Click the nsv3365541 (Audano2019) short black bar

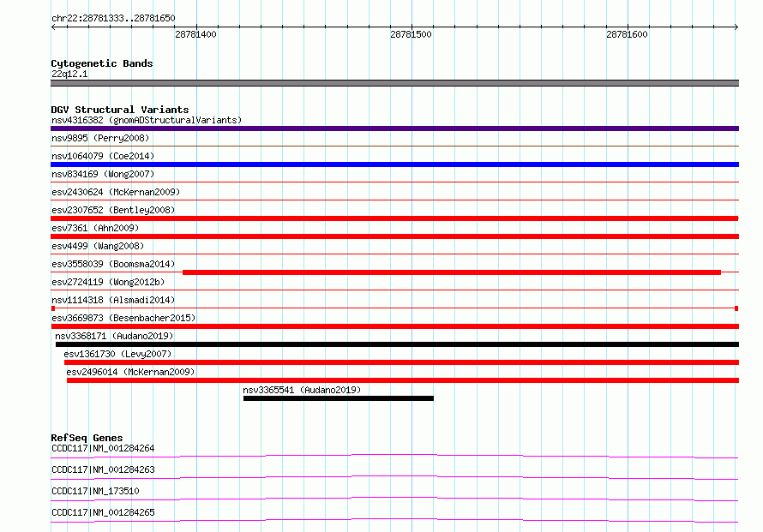click(x=338, y=398)
